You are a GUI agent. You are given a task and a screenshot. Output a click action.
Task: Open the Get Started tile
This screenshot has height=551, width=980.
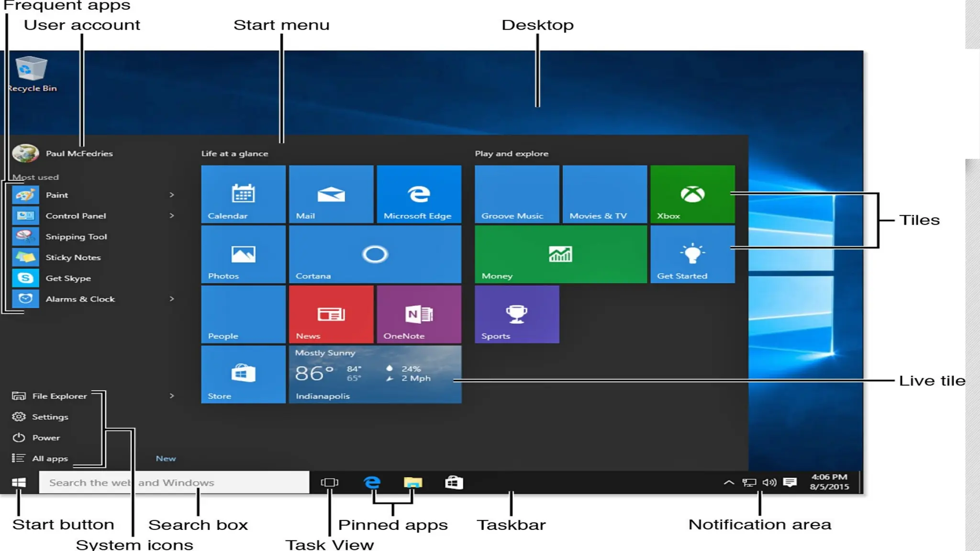pyautogui.click(x=692, y=254)
